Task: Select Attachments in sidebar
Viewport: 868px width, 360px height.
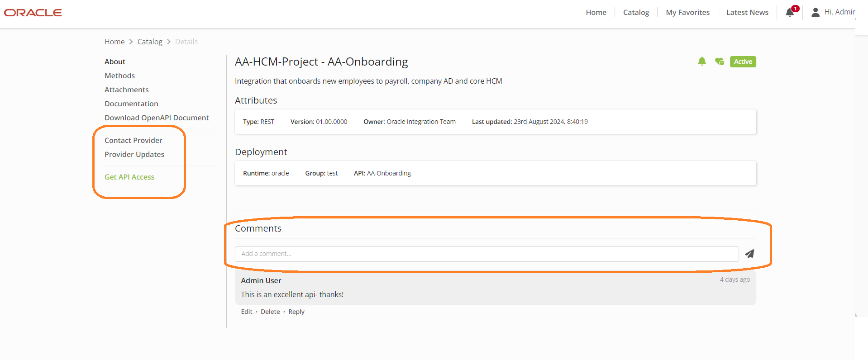Action: 126,90
